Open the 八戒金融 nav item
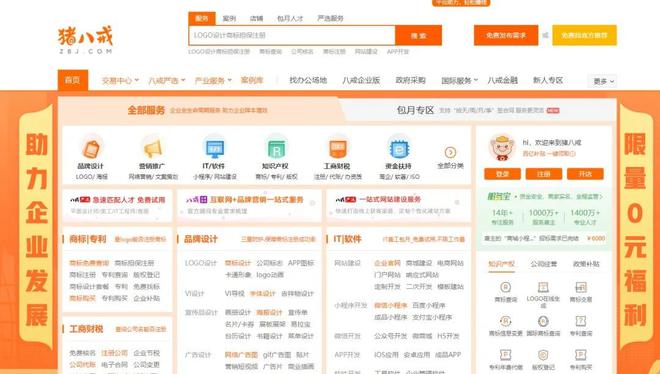 point(502,80)
